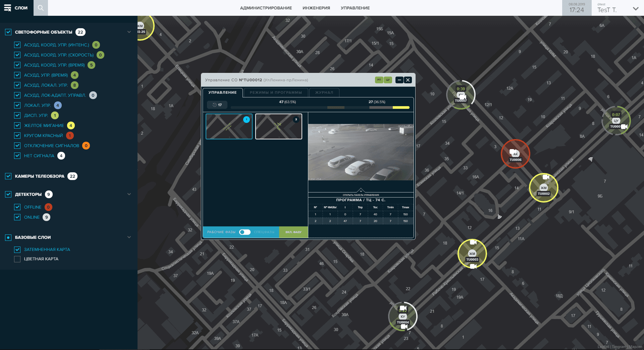Select the TU0002 yellow blinking marker
The height and width of the screenshot is (350, 644).
[x=543, y=188]
